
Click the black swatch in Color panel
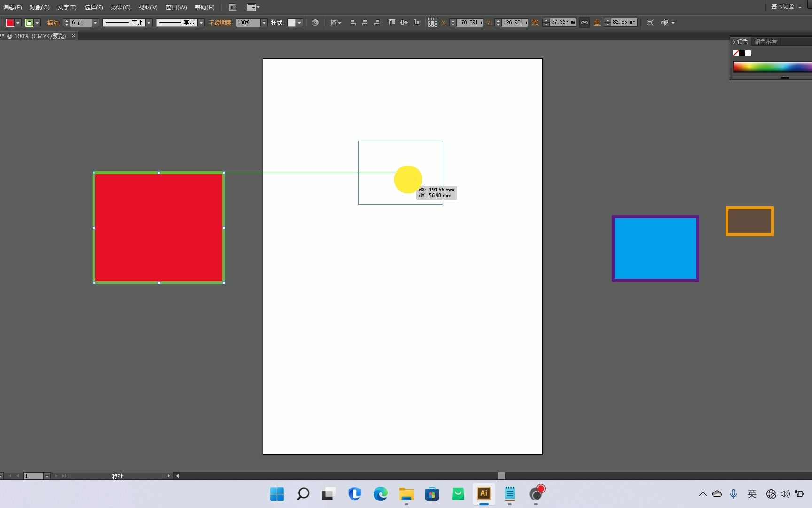click(x=742, y=53)
